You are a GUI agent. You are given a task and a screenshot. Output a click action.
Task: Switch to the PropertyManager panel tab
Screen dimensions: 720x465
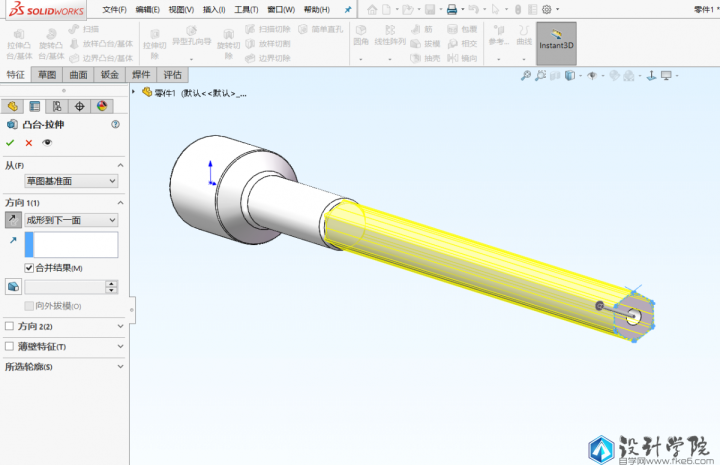[x=35, y=106]
